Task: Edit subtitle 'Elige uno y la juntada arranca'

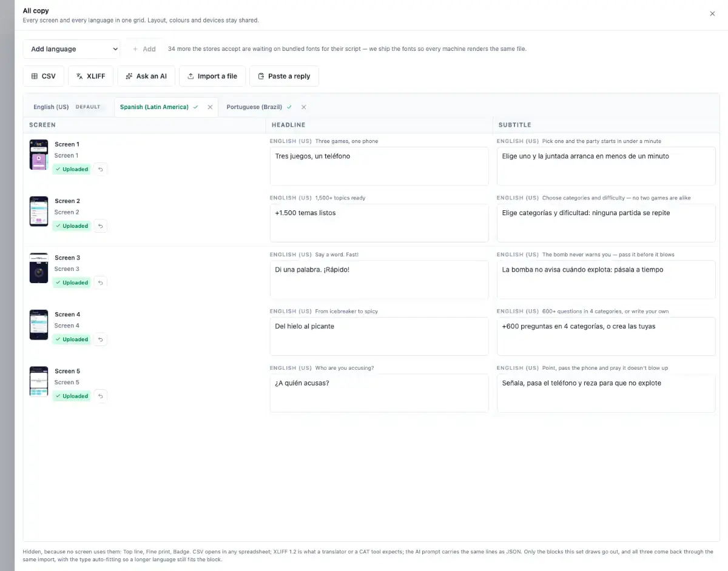Action: click(606, 166)
